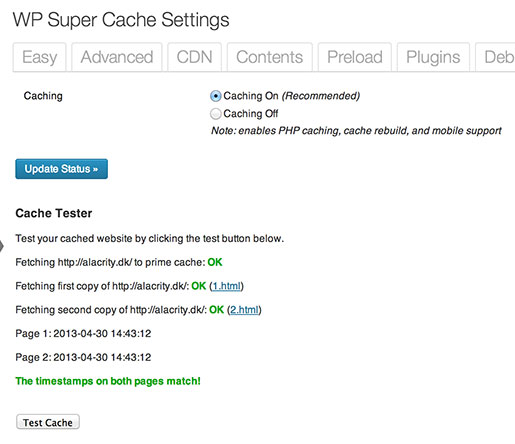Viewport: 515px width, 444px height.
Task: Go to the CDN tab
Action: click(194, 57)
